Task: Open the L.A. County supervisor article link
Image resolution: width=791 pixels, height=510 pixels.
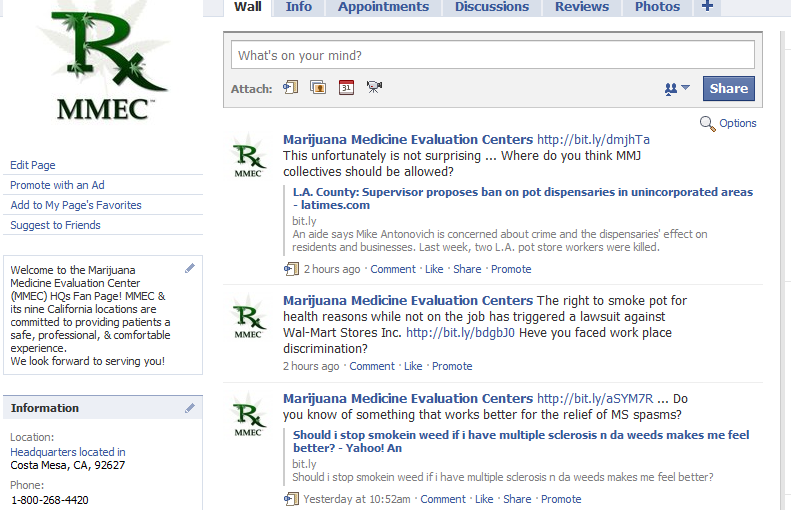Action: 522,198
